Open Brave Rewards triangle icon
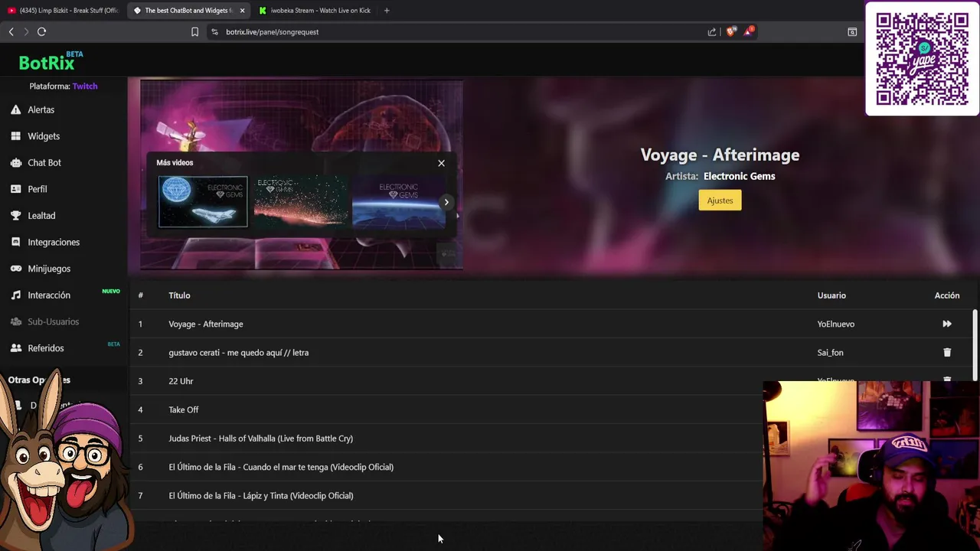Viewport: 980px width, 551px height. coord(749,31)
